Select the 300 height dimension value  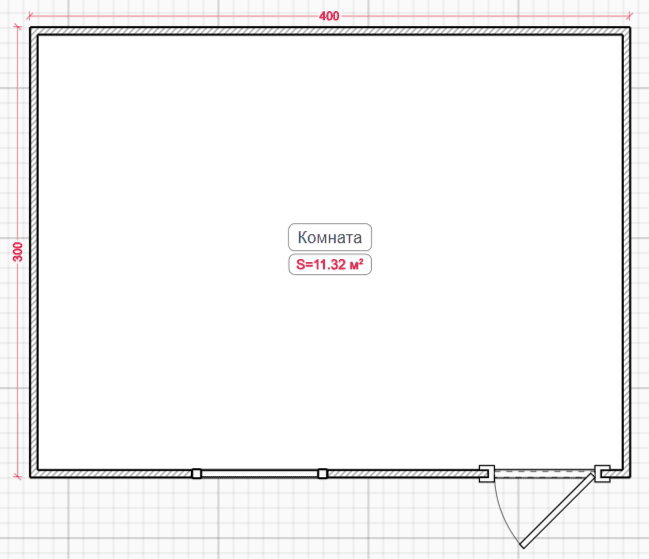(x=18, y=252)
